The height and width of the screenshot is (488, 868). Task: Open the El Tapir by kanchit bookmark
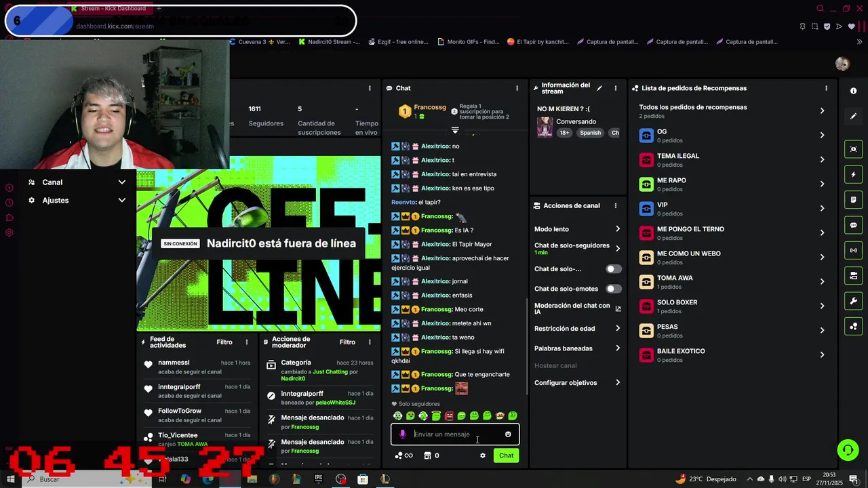click(538, 42)
